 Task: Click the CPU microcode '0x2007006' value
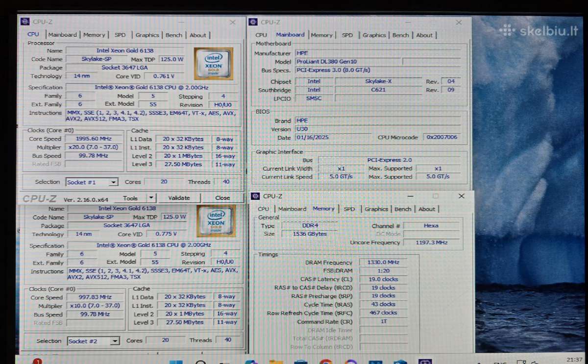click(441, 137)
